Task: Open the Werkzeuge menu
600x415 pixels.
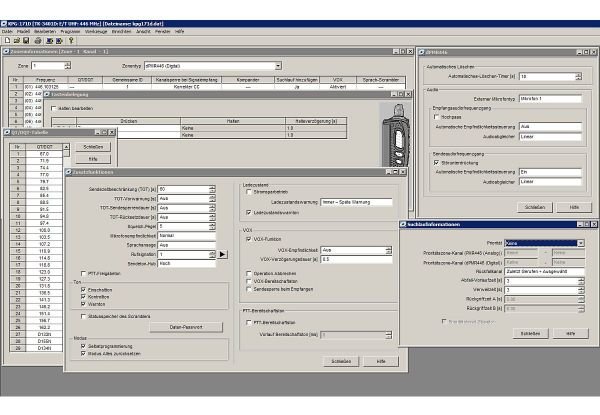Action: [96, 31]
